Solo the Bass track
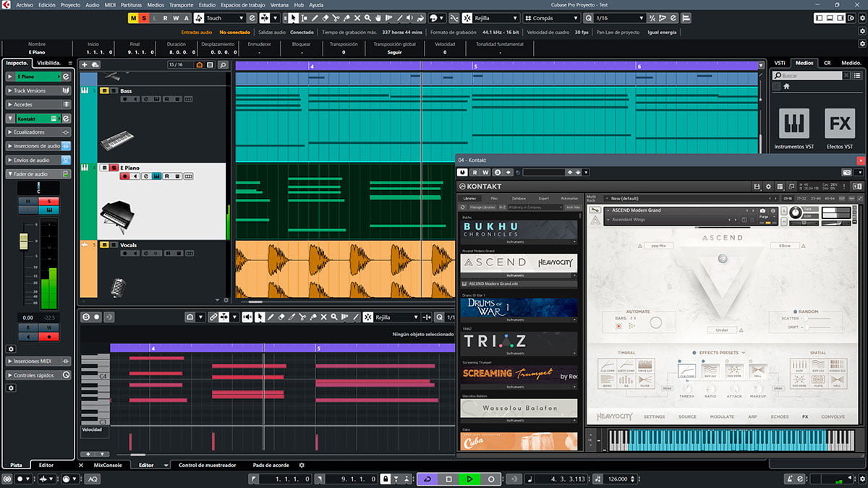The image size is (868, 488). tap(114, 91)
